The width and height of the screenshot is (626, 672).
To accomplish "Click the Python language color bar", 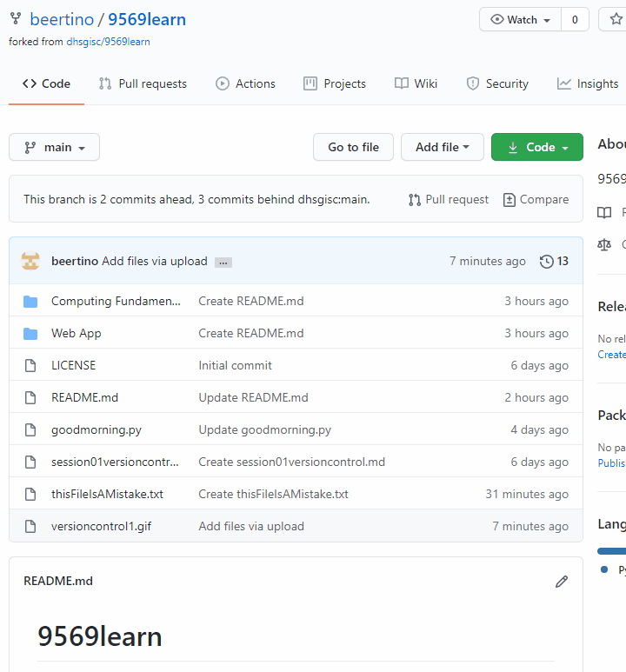I will [611, 551].
